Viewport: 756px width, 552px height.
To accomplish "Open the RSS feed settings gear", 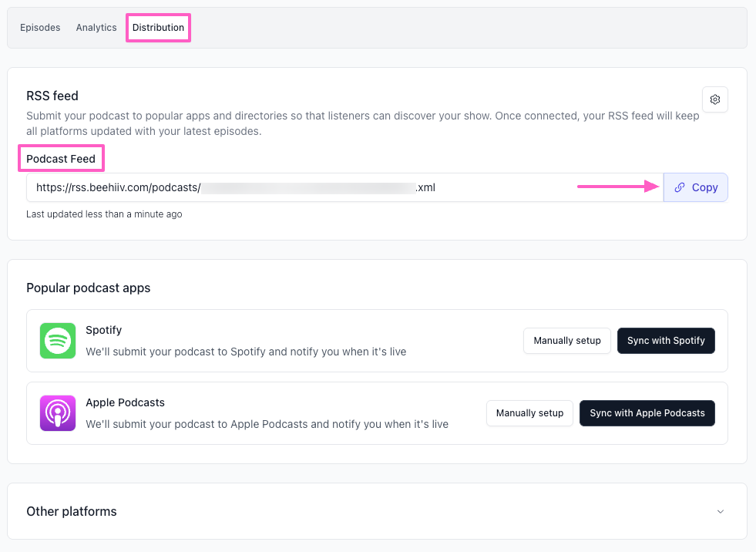I will (714, 99).
